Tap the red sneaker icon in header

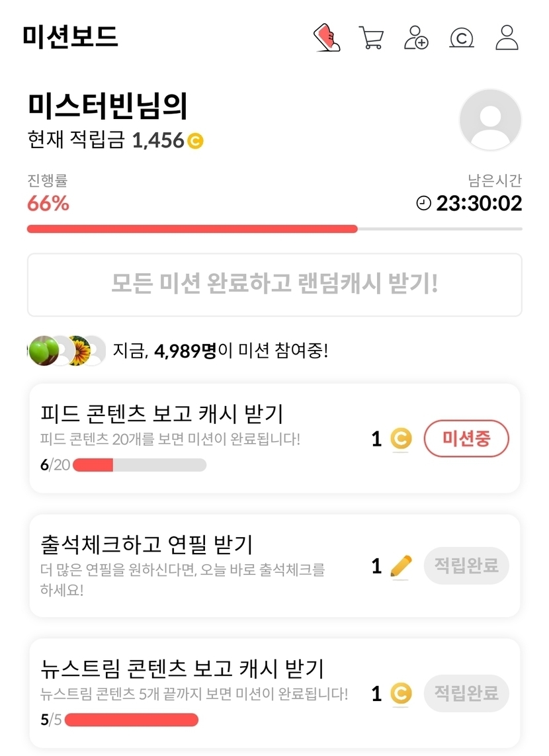click(326, 38)
